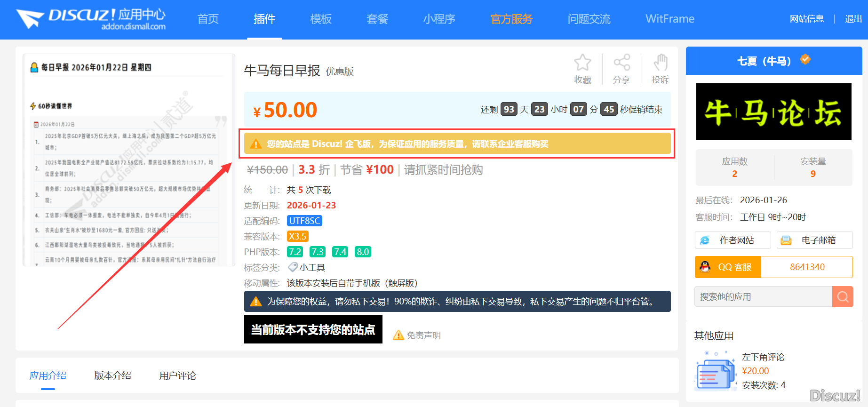Click the star favorite (收藏) icon
The height and width of the screenshot is (407, 868).
click(x=582, y=63)
